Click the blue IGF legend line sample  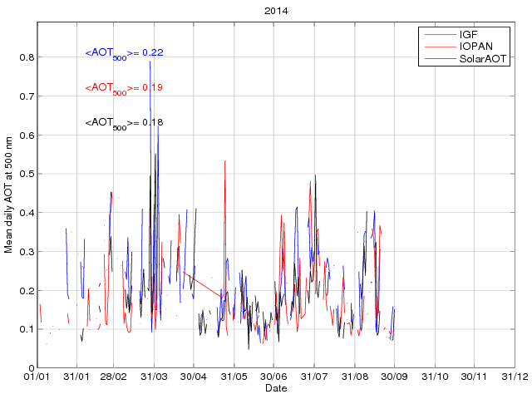[439, 34]
